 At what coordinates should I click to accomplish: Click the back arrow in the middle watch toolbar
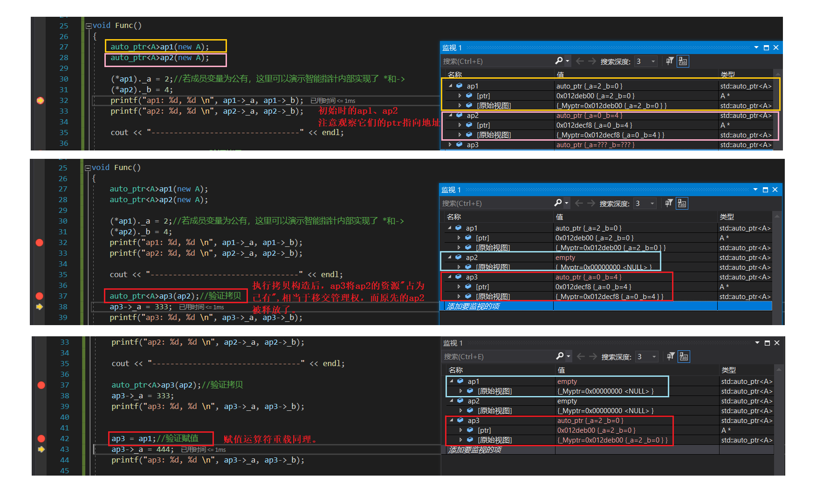pyautogui.click(x=579, y=203)
